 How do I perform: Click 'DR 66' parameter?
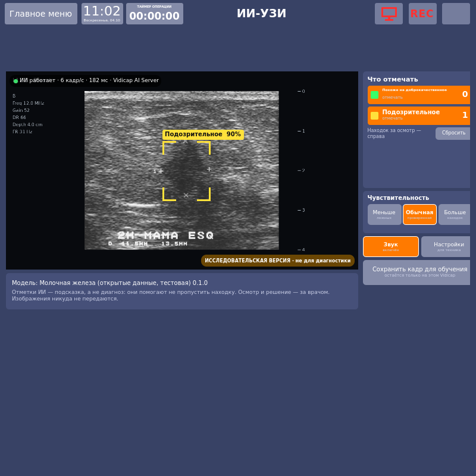tap(19, 117)
